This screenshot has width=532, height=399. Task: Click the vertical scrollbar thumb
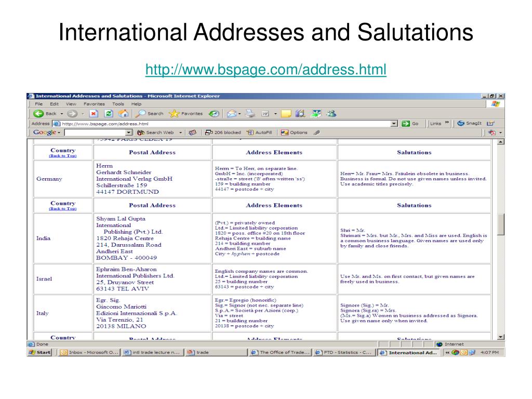[x=500, y=224]
